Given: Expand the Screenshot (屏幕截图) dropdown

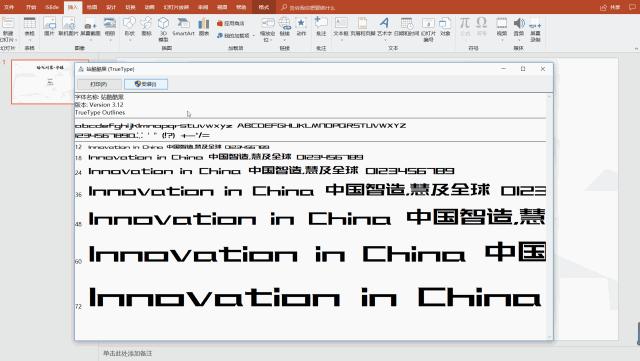Looking at the screenshot, I should (x=91, y=40).
